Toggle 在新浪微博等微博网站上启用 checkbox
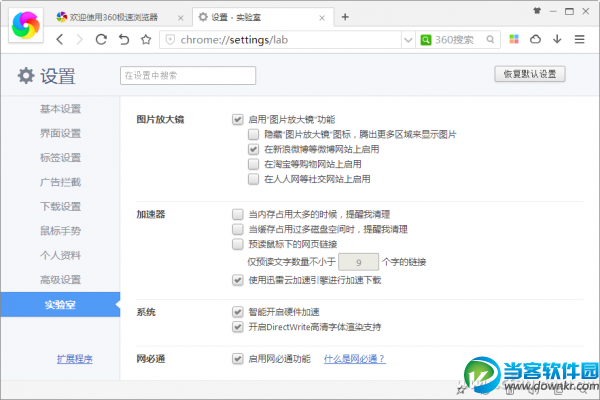The width and height of the screenshot is (600, 400). click(x=253, y=149)
